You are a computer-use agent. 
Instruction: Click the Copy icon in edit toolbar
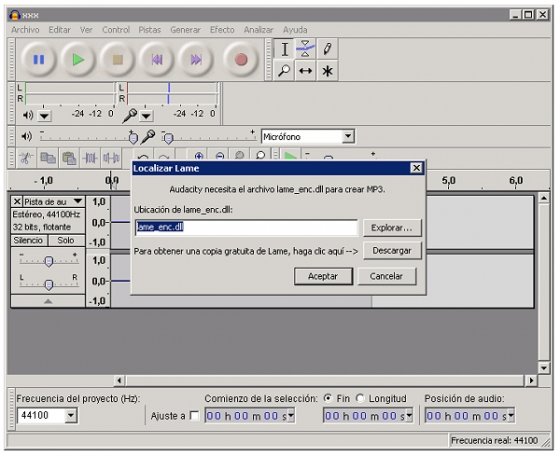click(48, 158)
